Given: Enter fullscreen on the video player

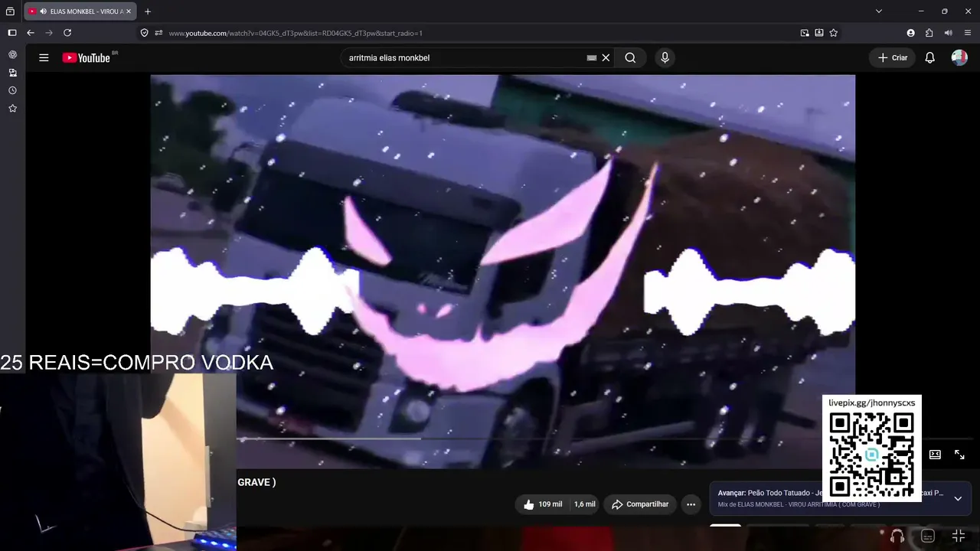Looking at the screenshot, I should pos(959,455).
